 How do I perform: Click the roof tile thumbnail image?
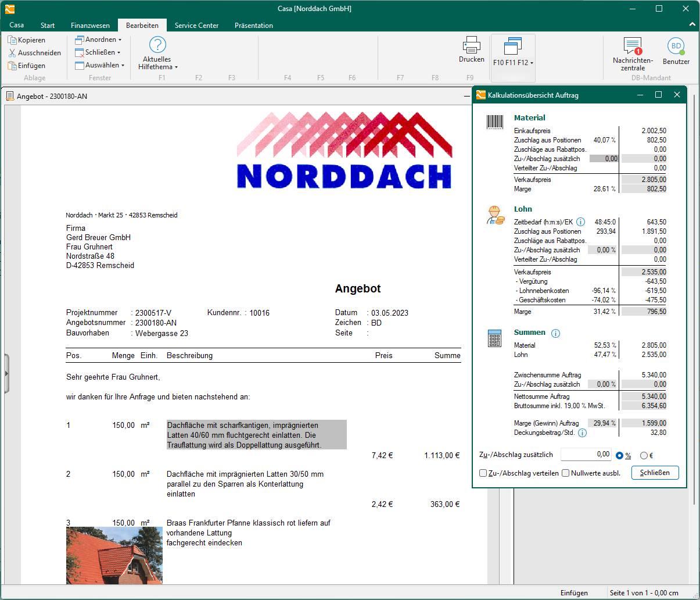pyautogui.click(x=114, y=555)
